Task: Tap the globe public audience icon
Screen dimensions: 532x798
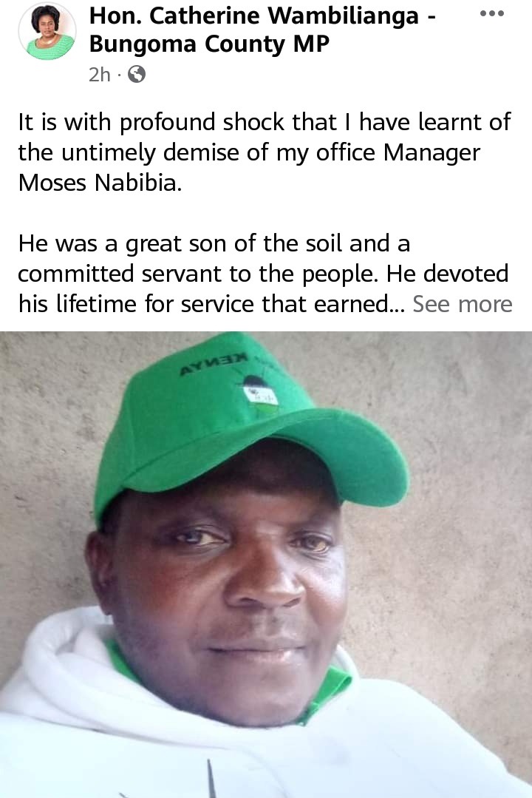Action: tap(136, 75)
